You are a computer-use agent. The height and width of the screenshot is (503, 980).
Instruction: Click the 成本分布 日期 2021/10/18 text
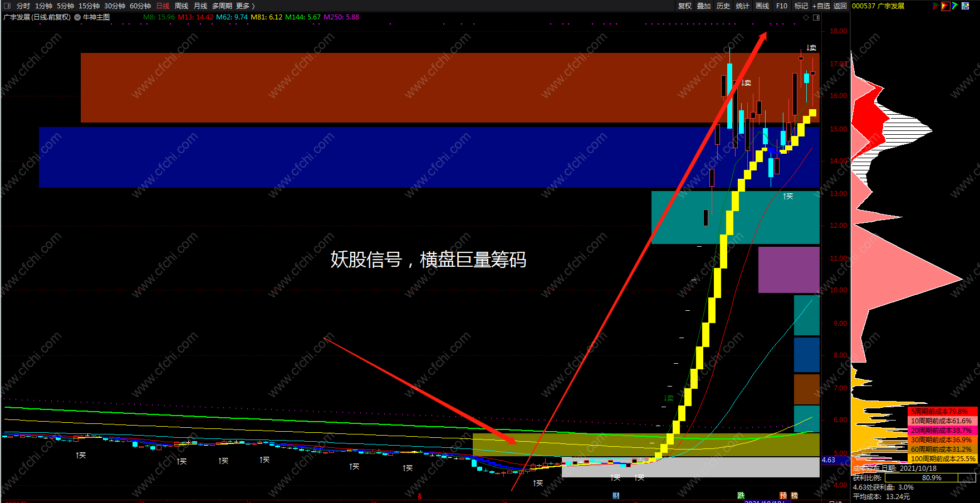(895, 468)
